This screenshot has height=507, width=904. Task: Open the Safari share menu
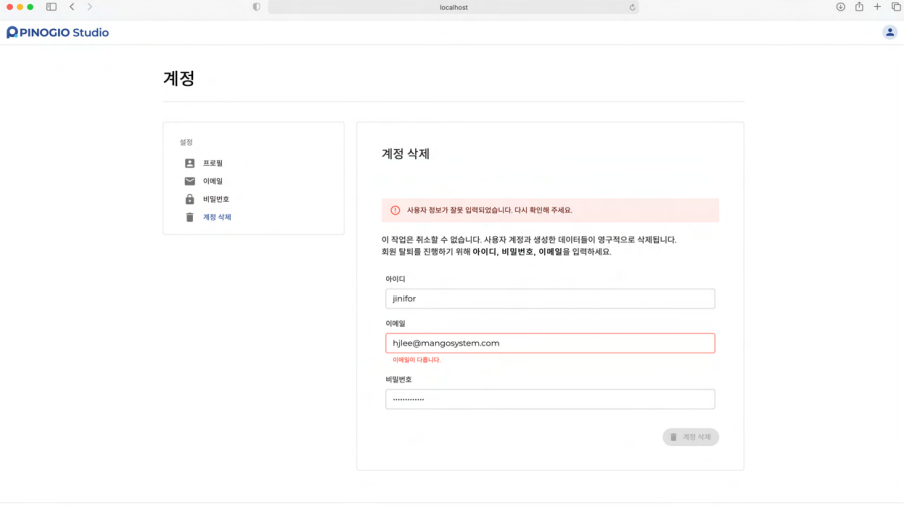tap(859, 7)
